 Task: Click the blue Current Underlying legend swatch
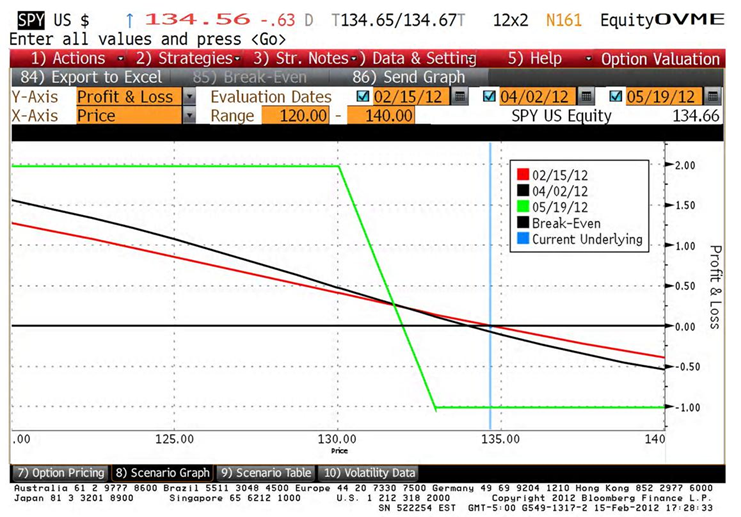point(523,238)
